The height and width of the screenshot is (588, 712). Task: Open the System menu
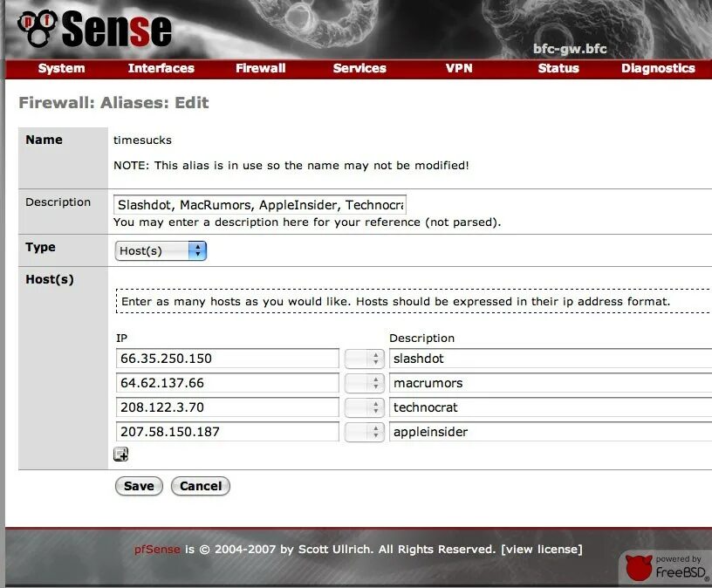coord(61,68)
